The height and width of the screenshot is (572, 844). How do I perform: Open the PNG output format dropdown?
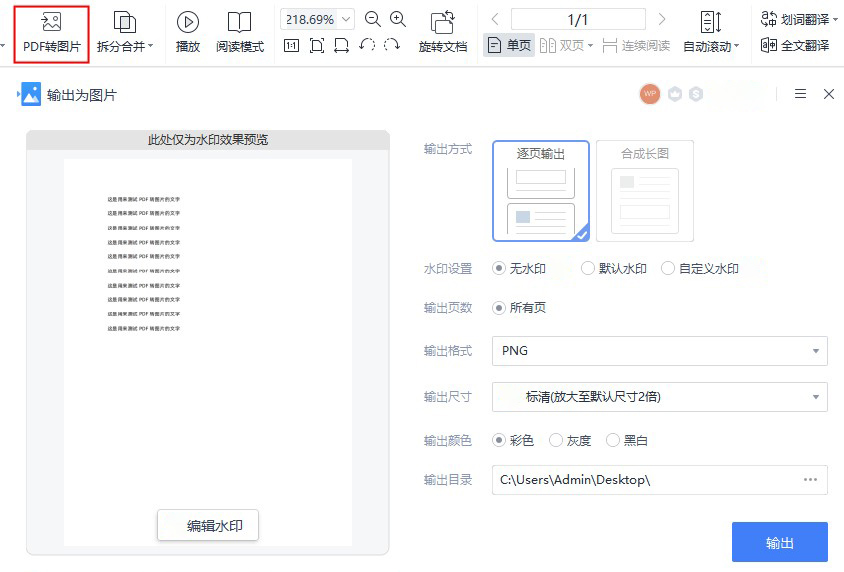659,351
